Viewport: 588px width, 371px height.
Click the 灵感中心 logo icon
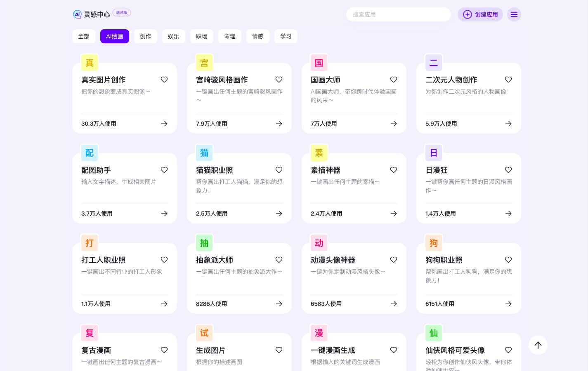pos(77,14)
